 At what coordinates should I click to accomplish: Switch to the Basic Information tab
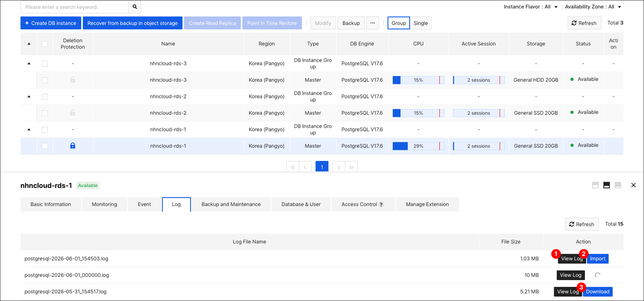tap(51, 204)
